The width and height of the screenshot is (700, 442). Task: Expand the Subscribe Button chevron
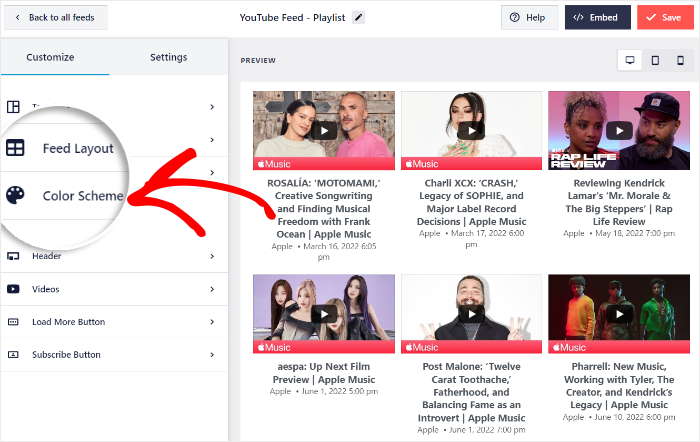click(212, 355)
